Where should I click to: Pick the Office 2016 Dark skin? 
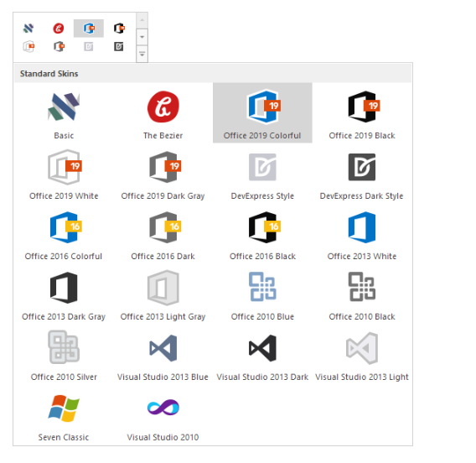163,234
